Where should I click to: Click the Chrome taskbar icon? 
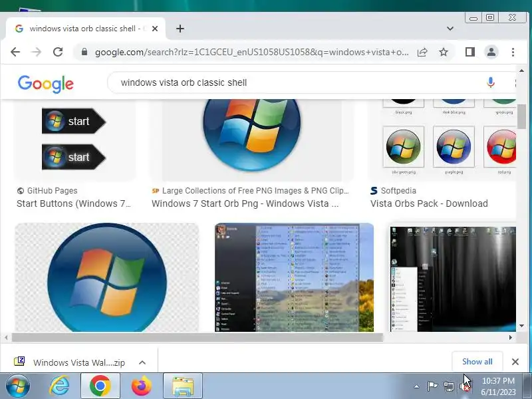click(x=100, y=386)
